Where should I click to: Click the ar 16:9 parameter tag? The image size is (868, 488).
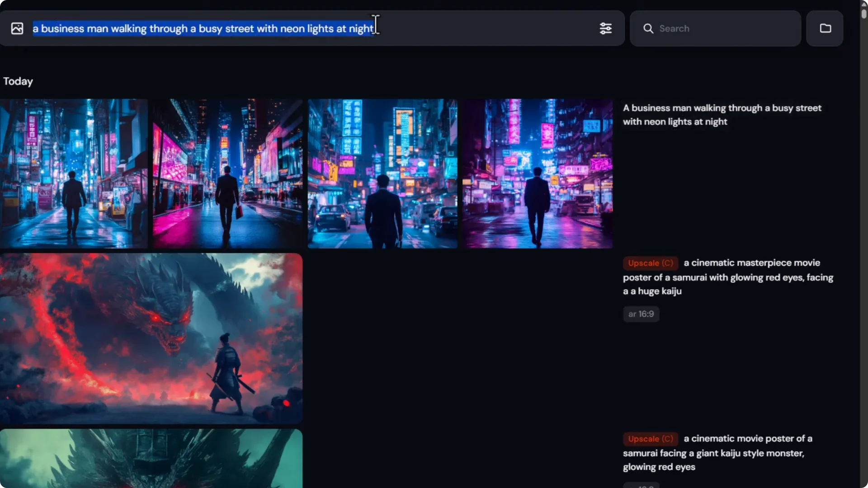pos(641,314)
